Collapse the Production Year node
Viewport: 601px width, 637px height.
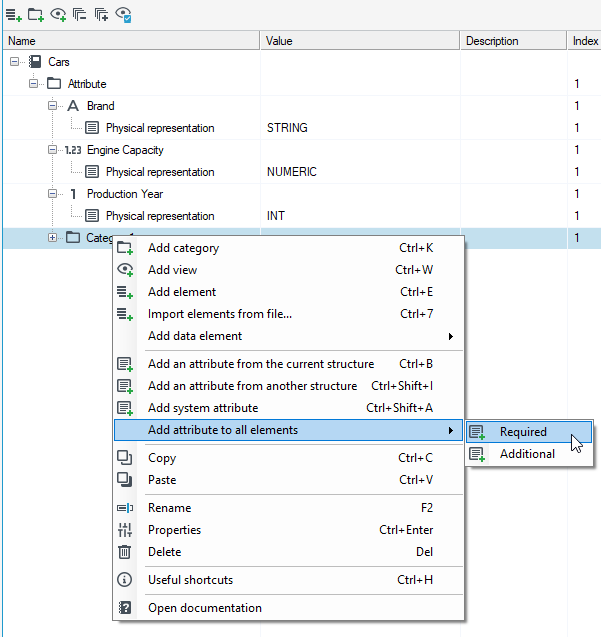[x=52, y=194]
